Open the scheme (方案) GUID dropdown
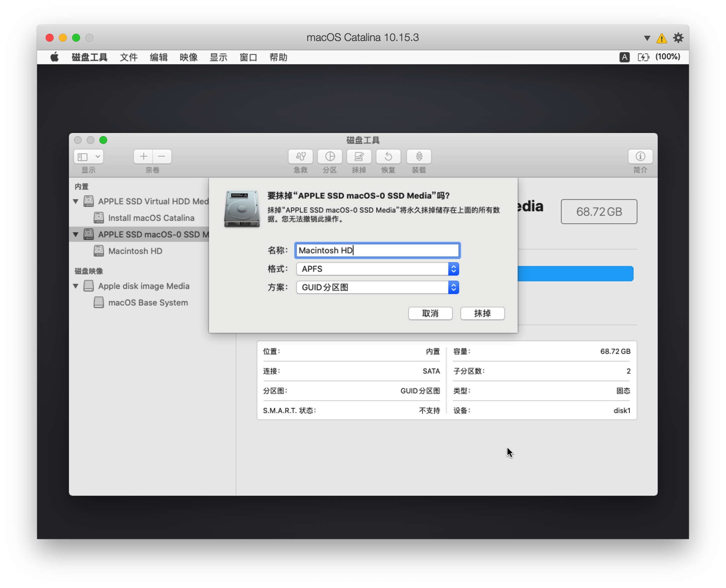This screenshot has width=726, height=588. (x=378, y=287)
